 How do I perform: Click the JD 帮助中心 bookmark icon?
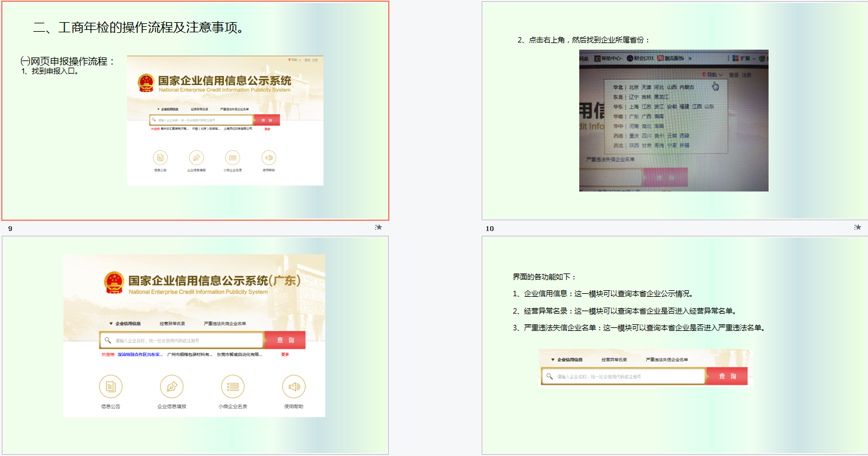(598, 57)
